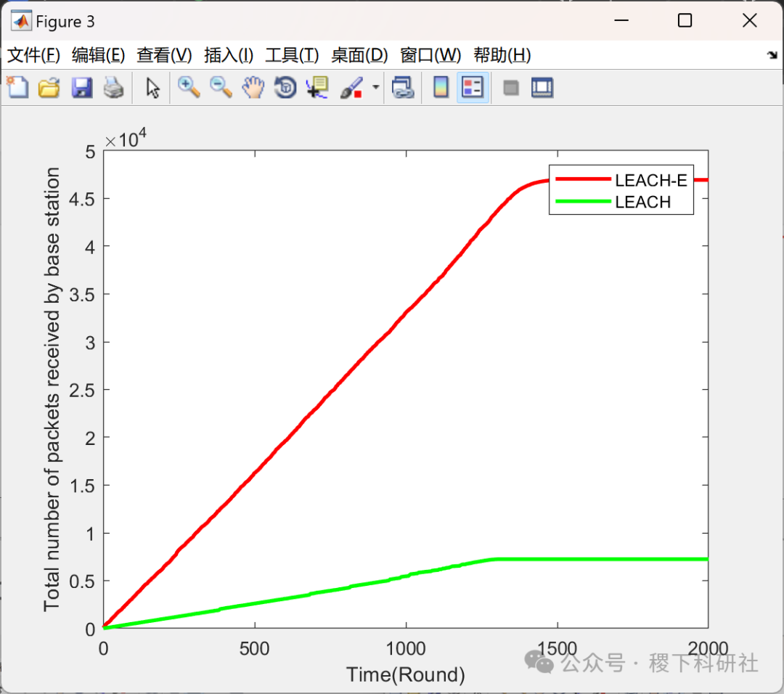Click the red line sample in the legend
The height and width of the screenshot is (694, 784).
pos(583,179)
